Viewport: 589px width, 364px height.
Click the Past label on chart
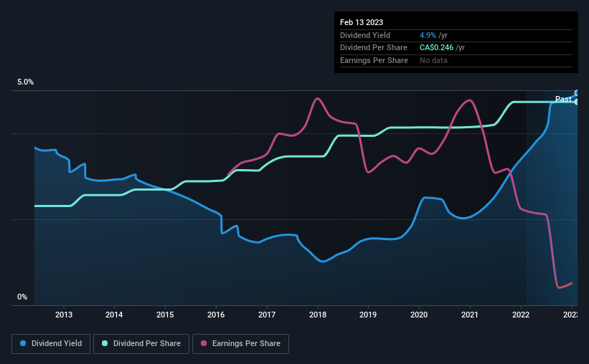click(x=563, y=99)
